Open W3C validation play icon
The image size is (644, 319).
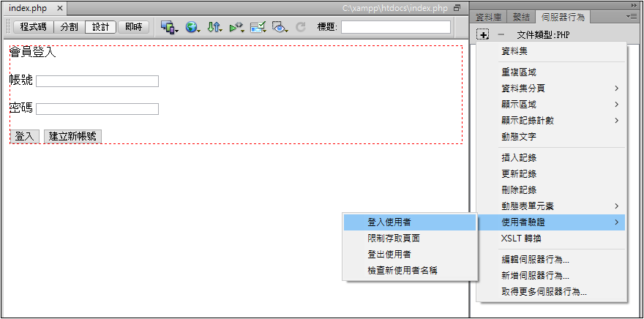click(236, 28)
